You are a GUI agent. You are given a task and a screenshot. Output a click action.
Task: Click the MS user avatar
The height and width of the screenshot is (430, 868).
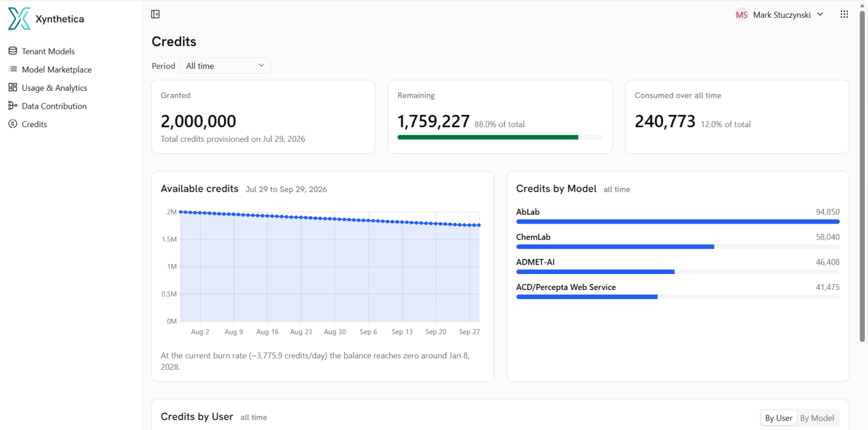742,15
